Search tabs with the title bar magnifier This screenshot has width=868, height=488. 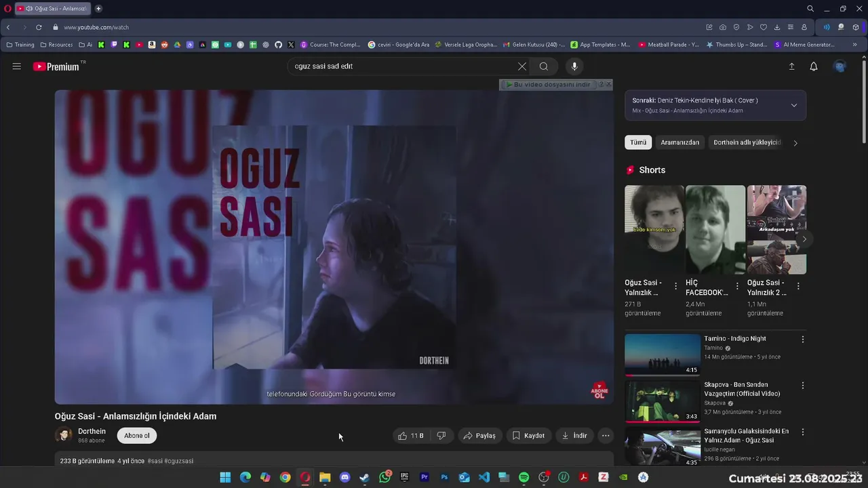coord(810,9)
